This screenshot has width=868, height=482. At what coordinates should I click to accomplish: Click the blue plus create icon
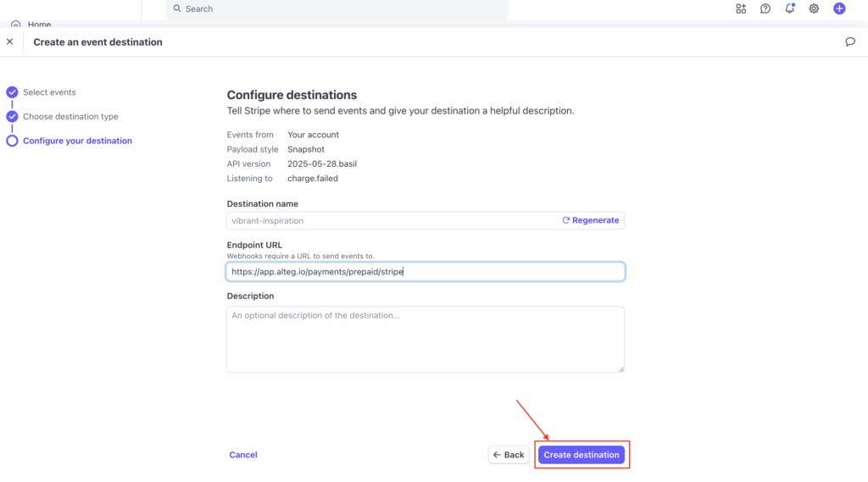tap(839, 8)
